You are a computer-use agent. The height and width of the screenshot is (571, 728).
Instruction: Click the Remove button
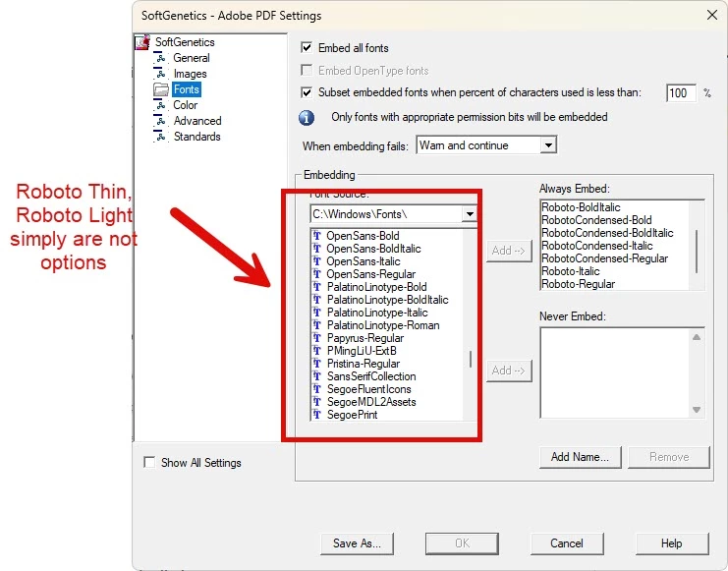coord(669,457)
